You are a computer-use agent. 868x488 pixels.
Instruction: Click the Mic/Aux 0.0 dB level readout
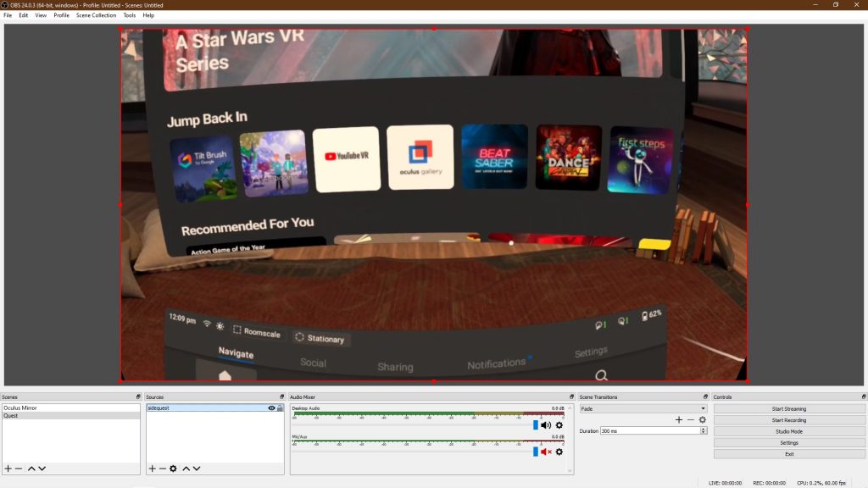558,436
